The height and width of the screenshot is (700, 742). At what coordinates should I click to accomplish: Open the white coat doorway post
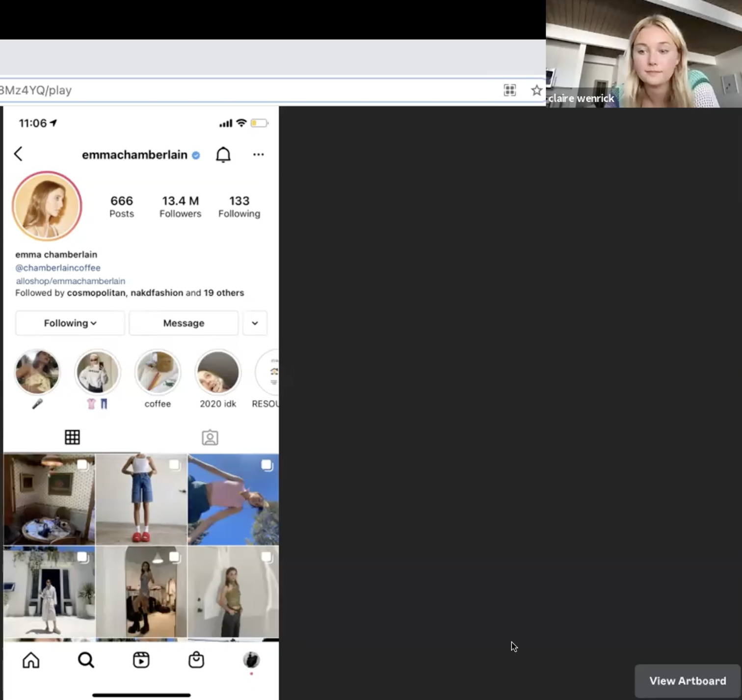(49, 592)
